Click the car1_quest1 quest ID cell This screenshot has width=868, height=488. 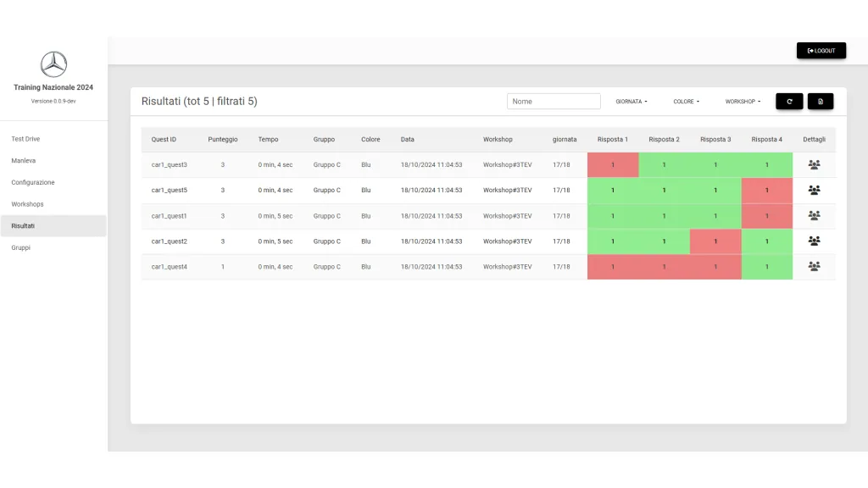tap(169, 216)
